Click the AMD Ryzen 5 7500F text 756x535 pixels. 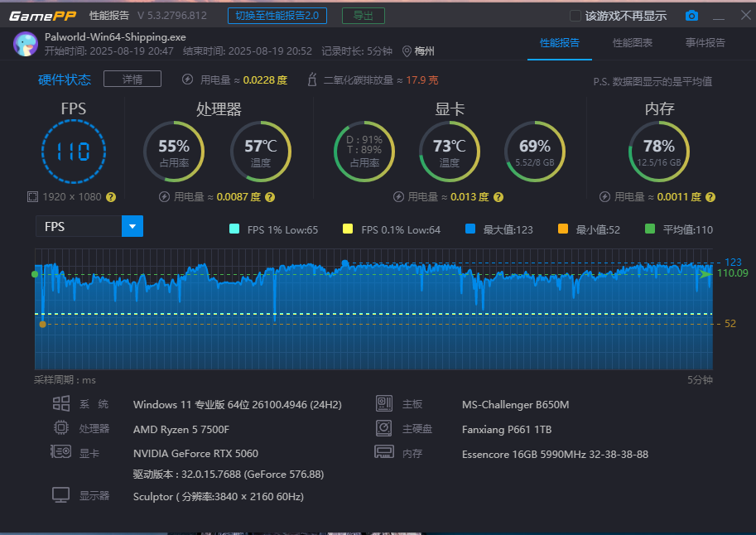pyautogui.click(x=181, y=429)
